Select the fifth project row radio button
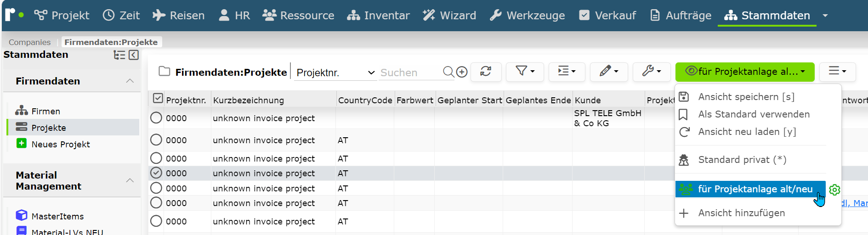Screen dimensions: 868x235 coord(156,188)
